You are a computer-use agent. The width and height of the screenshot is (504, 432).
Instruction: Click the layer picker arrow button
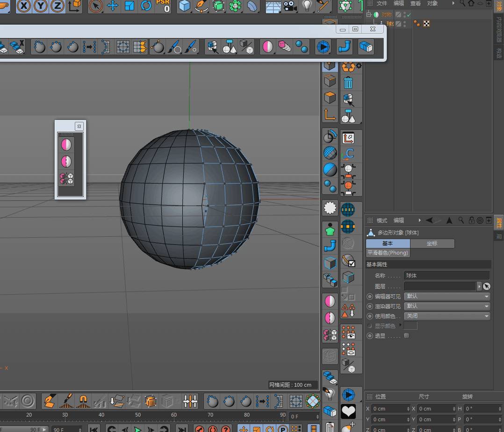coord(487,286)
